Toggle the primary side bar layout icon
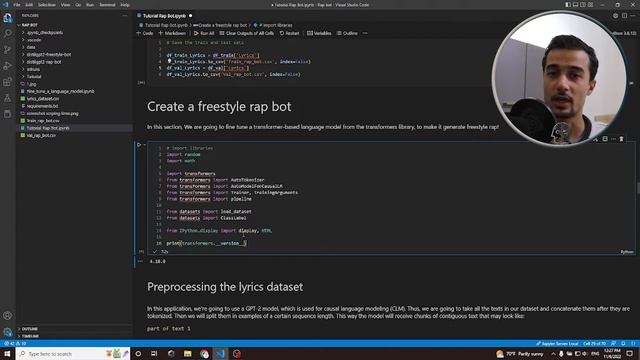Image resolution: width=640 pixels, height=360 pixels. tap(568, 4)
